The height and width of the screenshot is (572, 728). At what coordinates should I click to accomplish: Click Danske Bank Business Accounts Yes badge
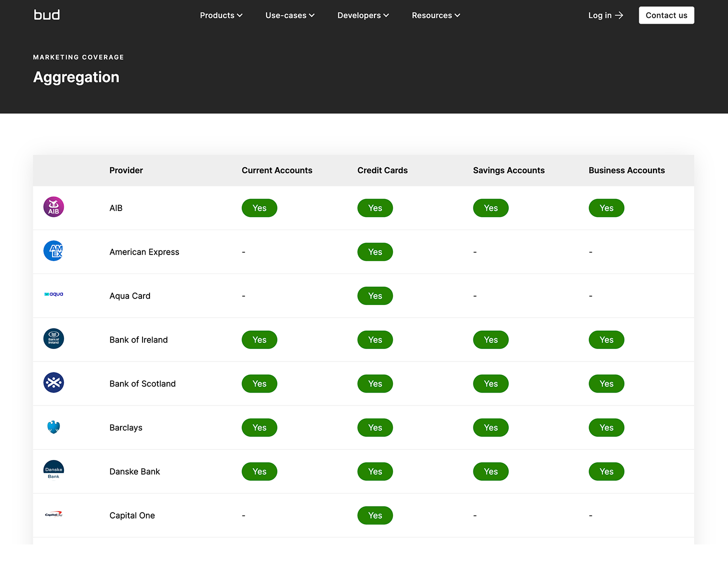(606, 472)
